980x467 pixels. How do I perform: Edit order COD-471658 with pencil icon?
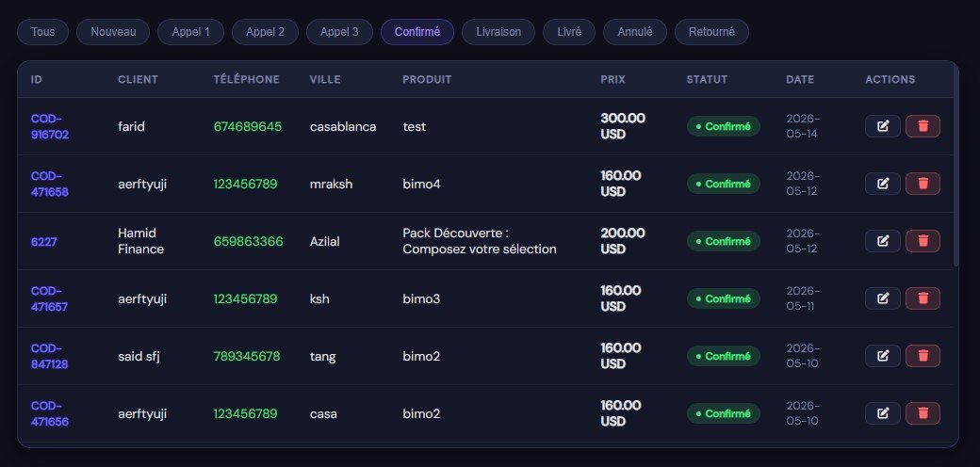883,184
